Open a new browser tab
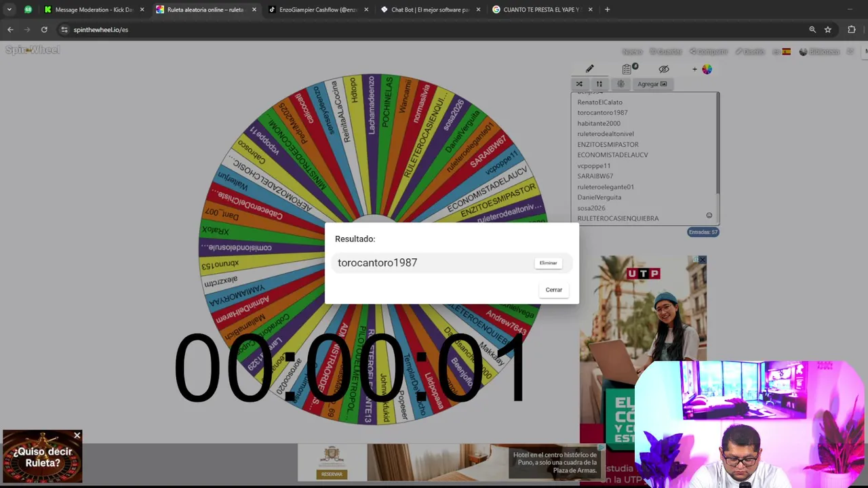The image size is (868, 488). pyautogui.click(x=607, y=9)
